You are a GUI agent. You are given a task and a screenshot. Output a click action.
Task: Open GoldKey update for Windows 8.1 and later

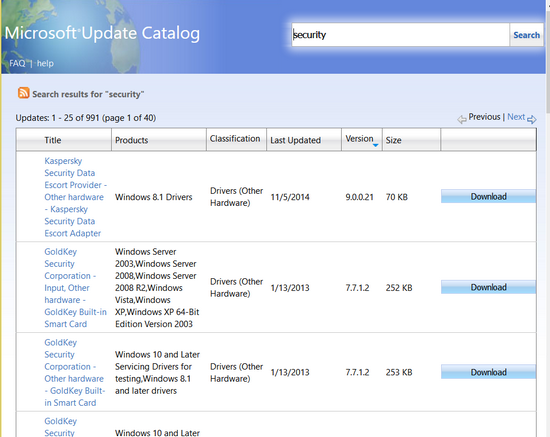pos(74,372)
